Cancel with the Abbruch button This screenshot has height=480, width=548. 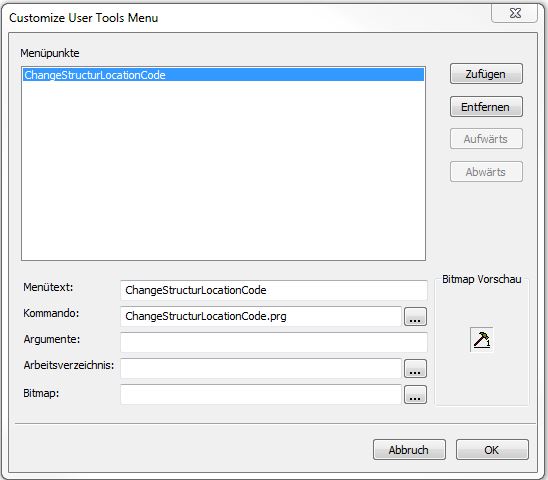pyautogui.click(x=409, y=450)
